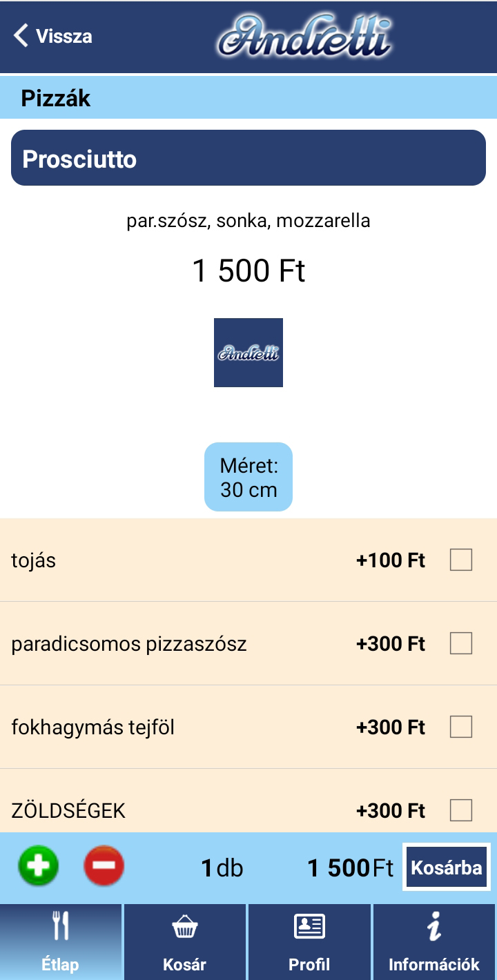Tap the fork and knife Étlap icon
This screenshot has height=980, width=497.
click(x=61, y=926)
